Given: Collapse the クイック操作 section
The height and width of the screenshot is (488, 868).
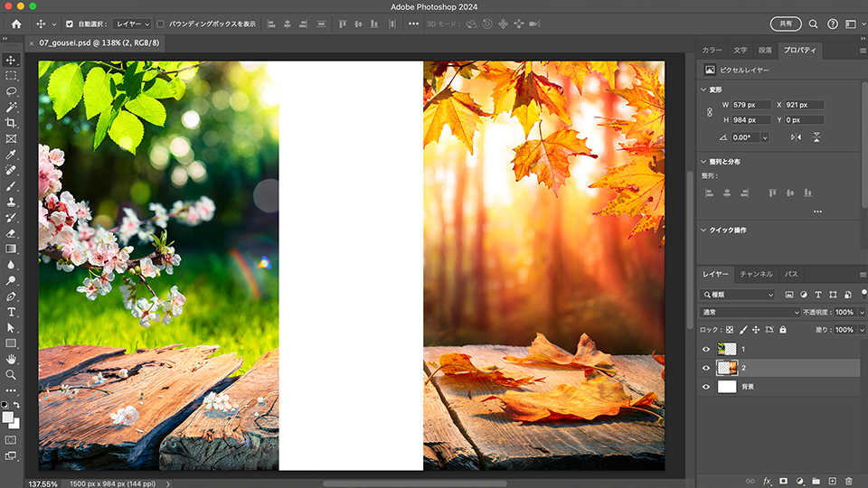Looking at the screenshot, I should pyautogui.click(x=703, y=230).
